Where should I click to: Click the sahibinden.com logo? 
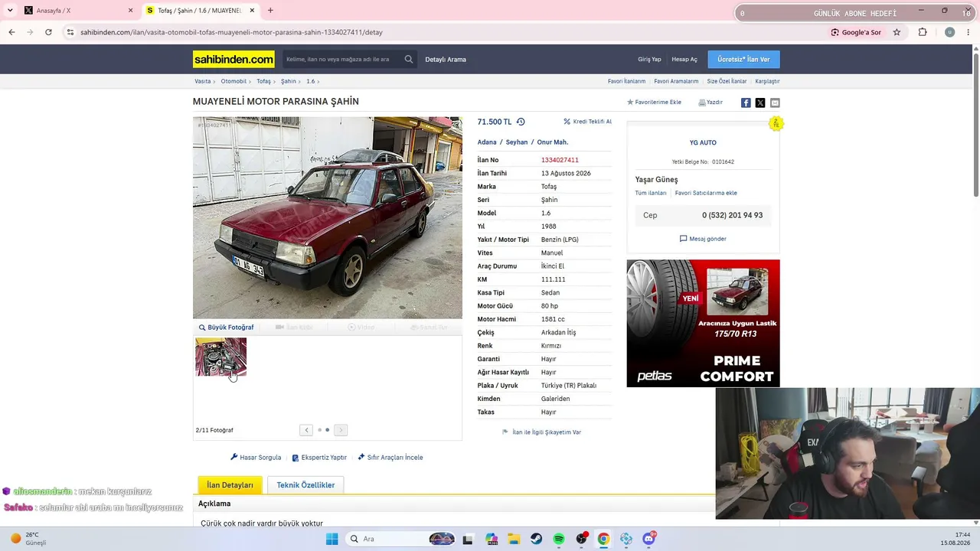click(234, 59)
